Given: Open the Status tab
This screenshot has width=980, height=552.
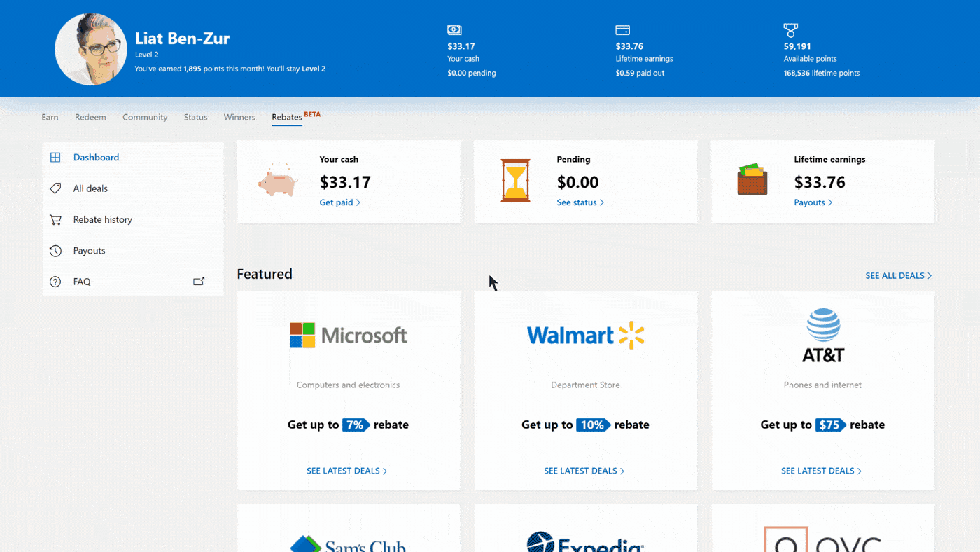Looking at the screenshot, I should click(195, 117).
